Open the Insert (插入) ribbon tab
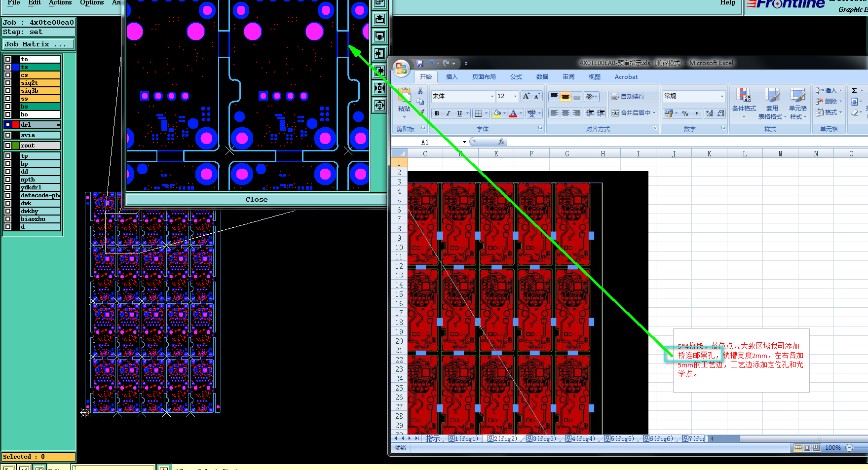The height and width of the screenshot is (470, 868). [x=452, y=77]
